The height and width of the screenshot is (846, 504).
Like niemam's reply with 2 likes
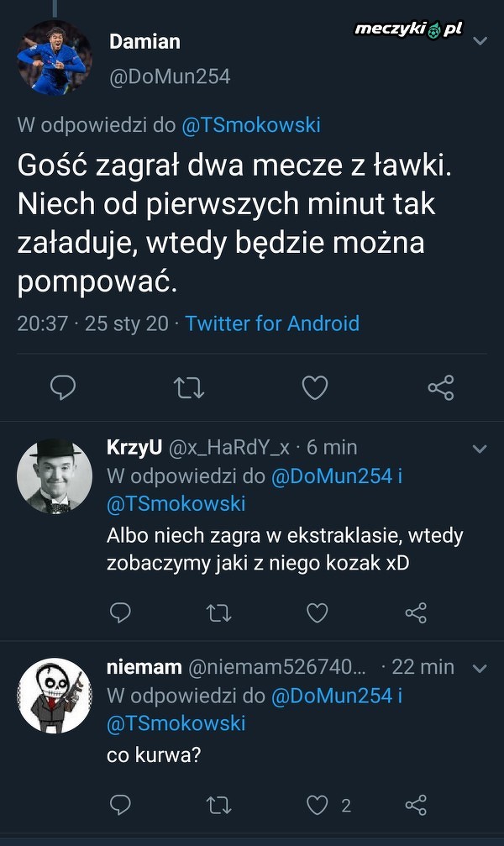[317, 806]
